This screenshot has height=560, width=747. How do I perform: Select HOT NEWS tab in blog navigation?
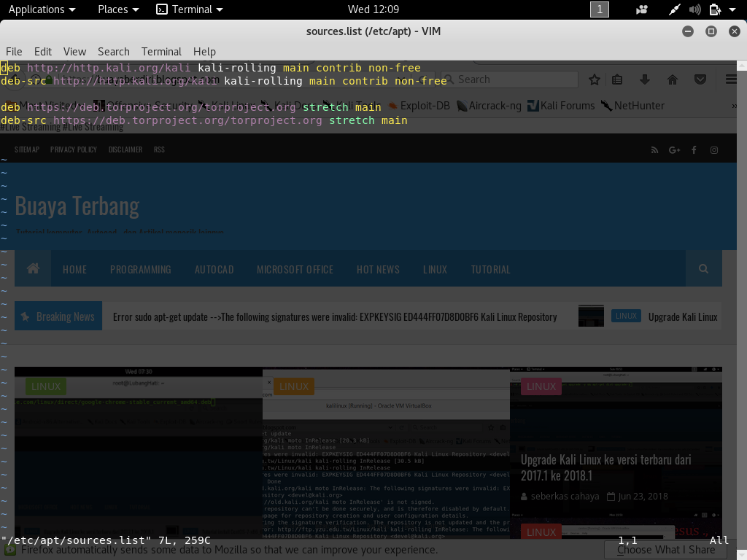(379, 270)
